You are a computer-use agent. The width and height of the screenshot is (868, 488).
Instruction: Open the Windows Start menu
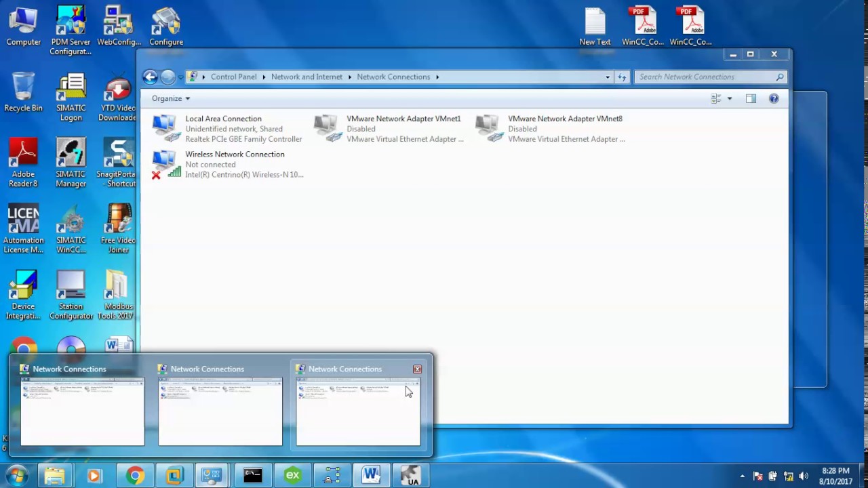point(16,476)
